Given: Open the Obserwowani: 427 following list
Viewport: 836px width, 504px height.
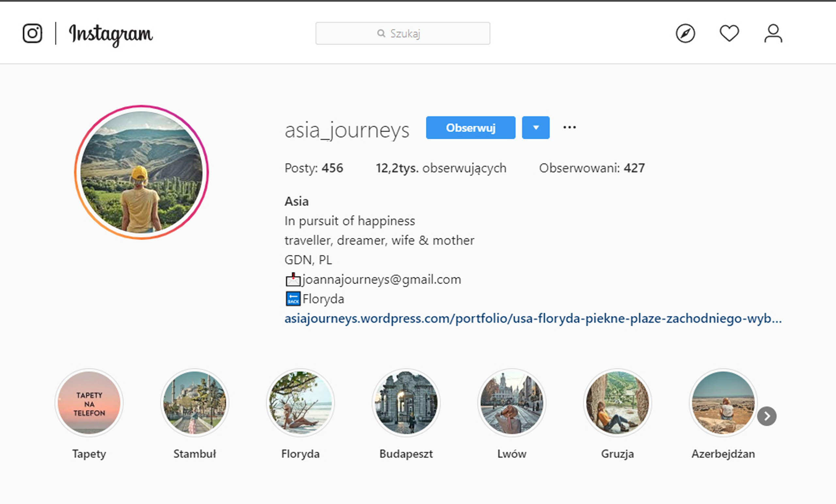Looking at the screenshot, I should point(592,168).
